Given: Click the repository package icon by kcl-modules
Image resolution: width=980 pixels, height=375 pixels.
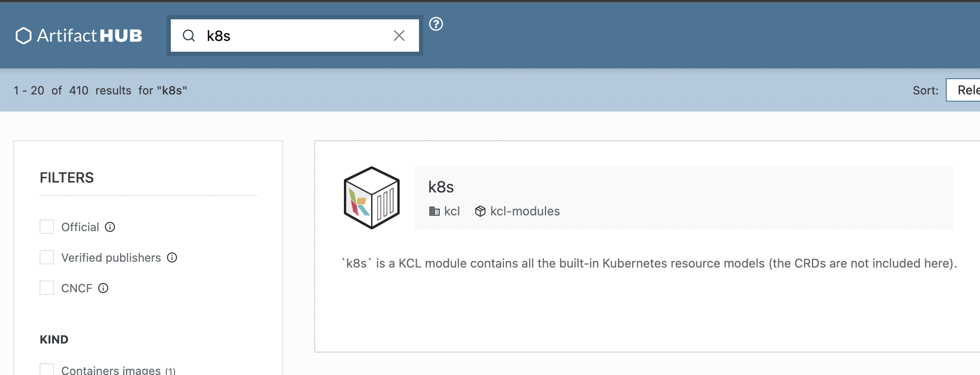Looking at the screenshot, I should pos(480,211).
